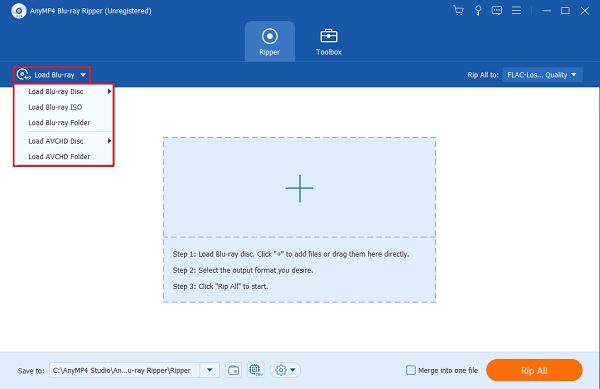Choose Load AVCHD Disc menu item
The height and width of the screenshot is (389, 600).
[64, 141]
